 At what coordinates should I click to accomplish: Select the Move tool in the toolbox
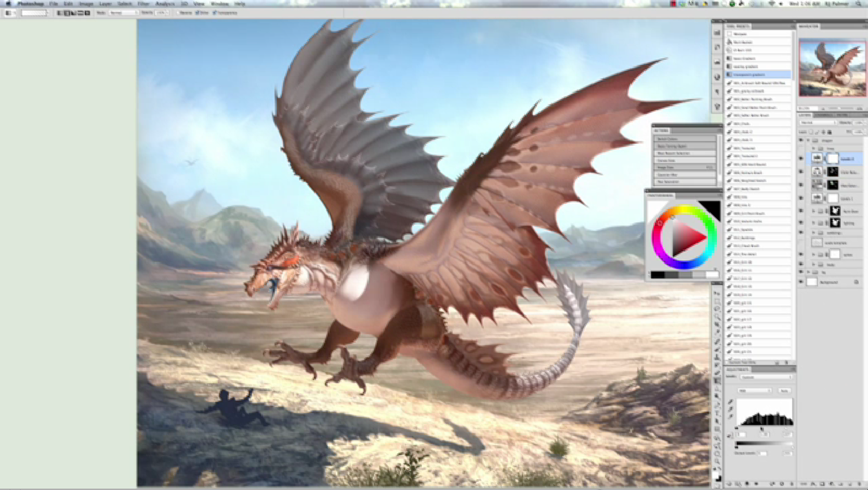pos(718,294)
